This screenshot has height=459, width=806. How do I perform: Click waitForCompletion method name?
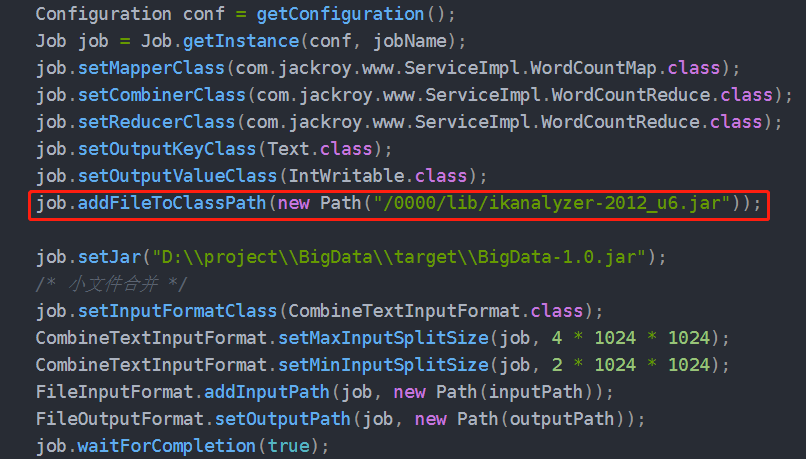click(167, 446)
